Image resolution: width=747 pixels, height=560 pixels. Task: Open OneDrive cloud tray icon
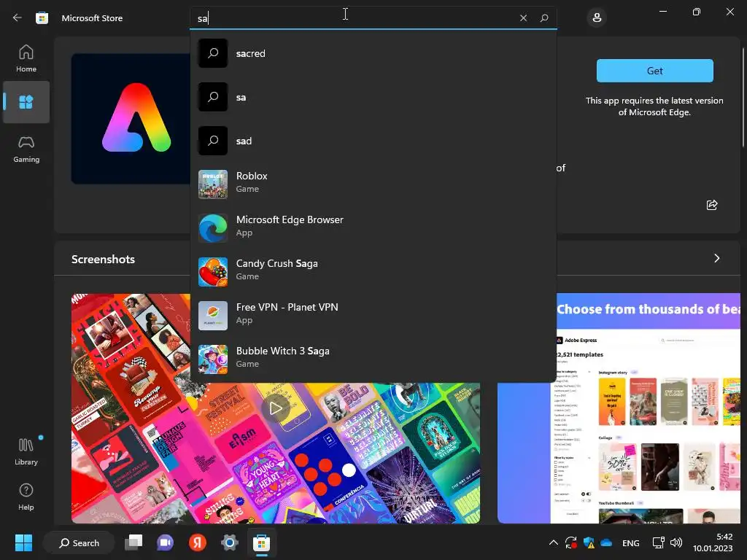606,542
